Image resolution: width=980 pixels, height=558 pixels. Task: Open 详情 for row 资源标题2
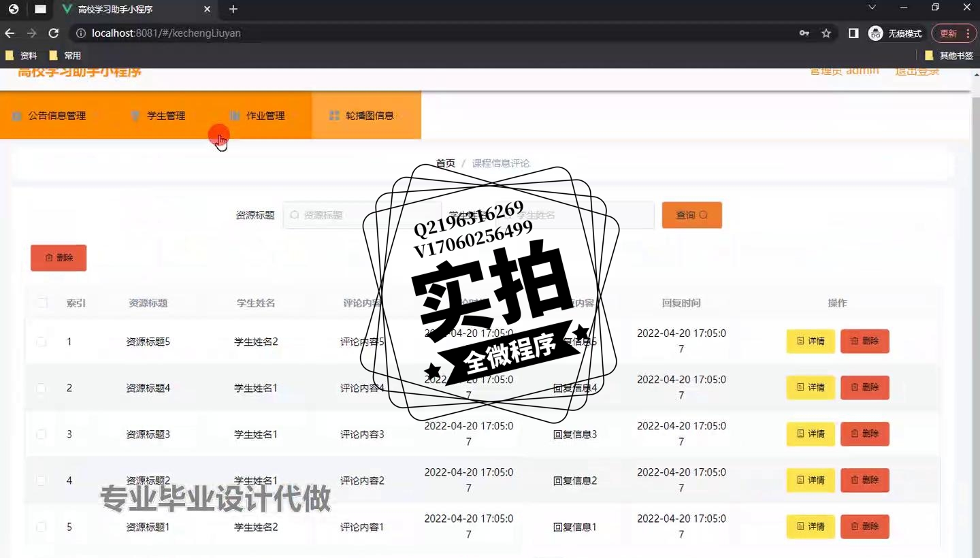[811, 480]
